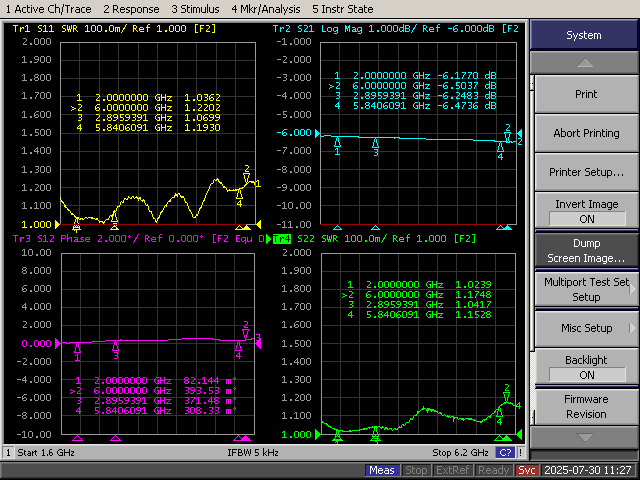Click the Abort Printing softkey
The image size is (640, 480).
click(x=586, y=133)
